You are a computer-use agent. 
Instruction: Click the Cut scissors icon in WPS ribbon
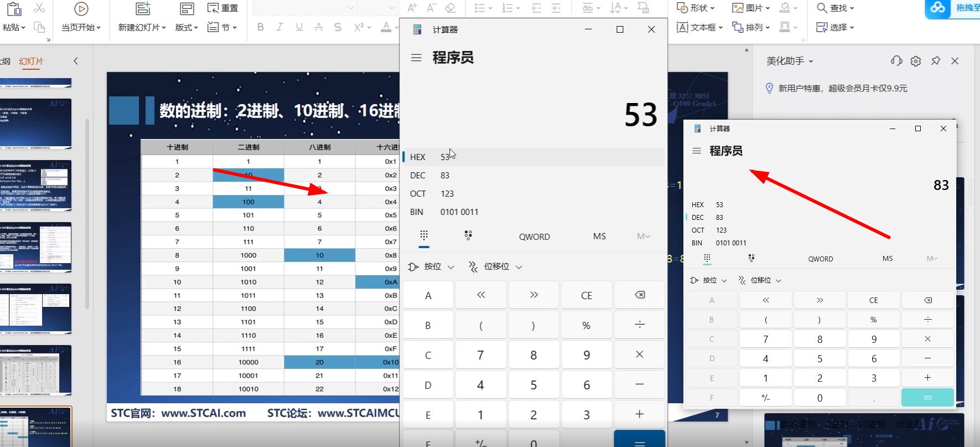(x=39, y=8)
